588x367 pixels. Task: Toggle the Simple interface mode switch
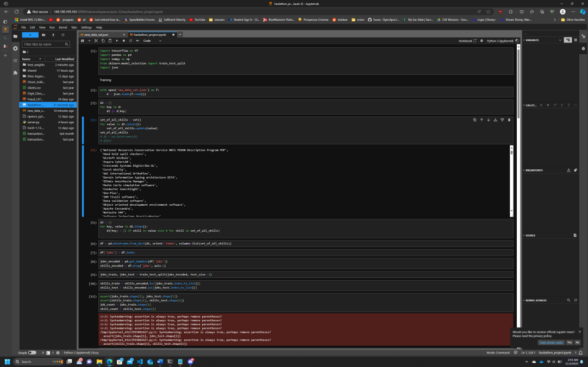tap(32, 352)
